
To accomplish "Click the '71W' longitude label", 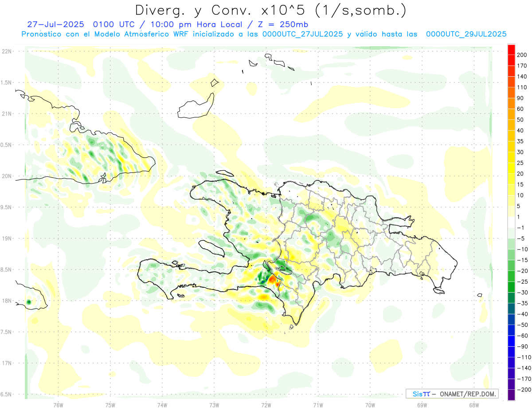I will [x=318, y=405].
